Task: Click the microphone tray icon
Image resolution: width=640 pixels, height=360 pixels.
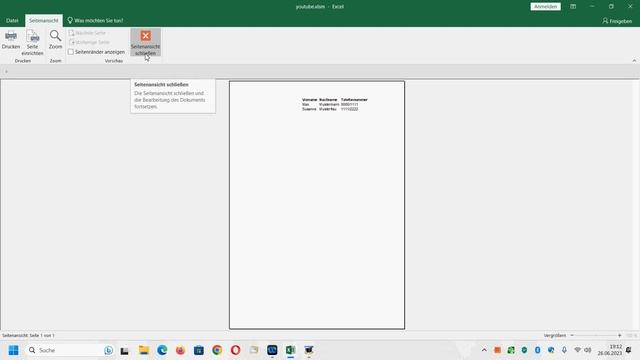Action: (564, 350)
